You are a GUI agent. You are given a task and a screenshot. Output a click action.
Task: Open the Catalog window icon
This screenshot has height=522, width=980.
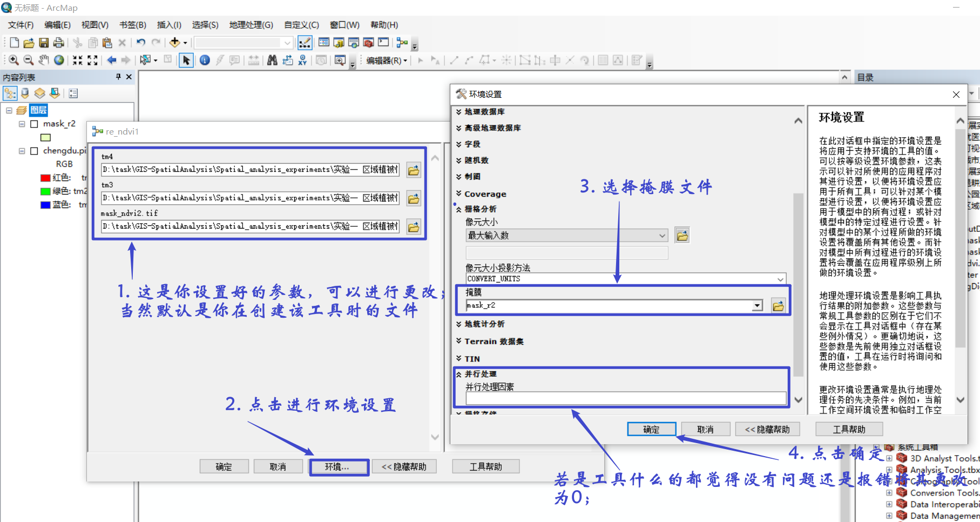tap(339, 43)
